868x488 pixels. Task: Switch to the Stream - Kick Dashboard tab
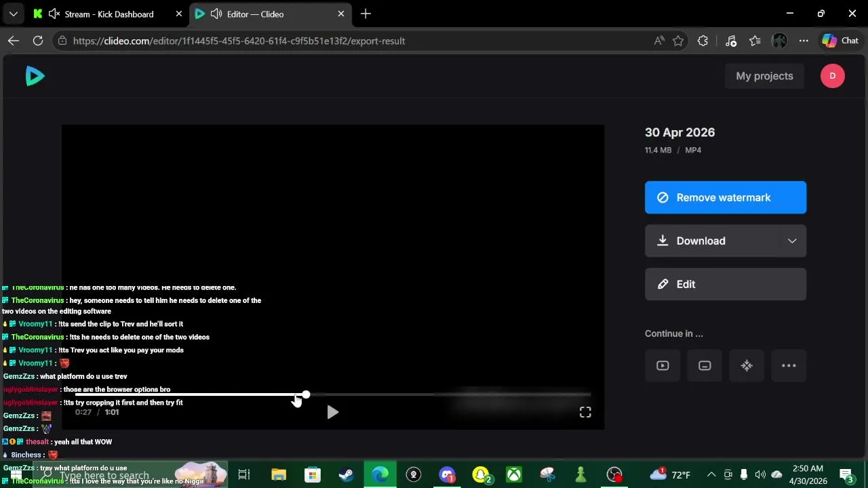click(x=109, y=14)
